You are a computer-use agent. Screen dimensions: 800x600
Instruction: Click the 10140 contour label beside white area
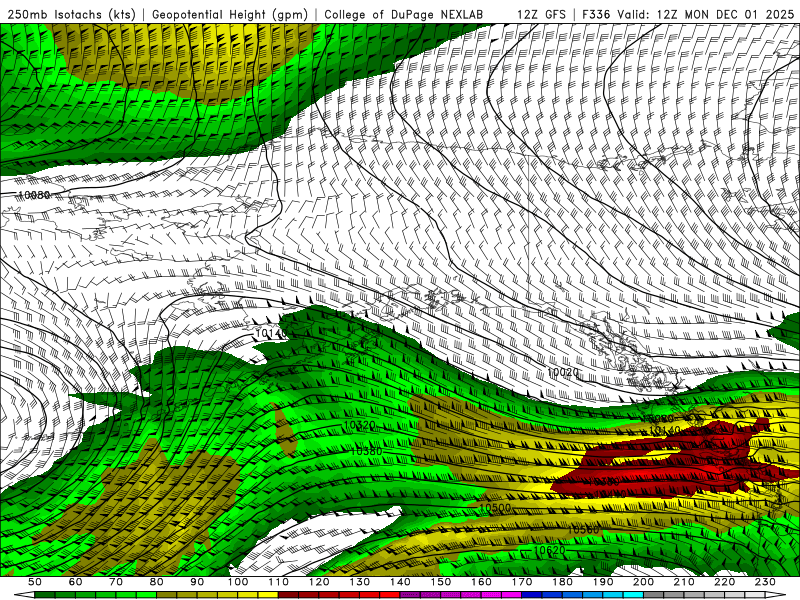coord(271,334)
